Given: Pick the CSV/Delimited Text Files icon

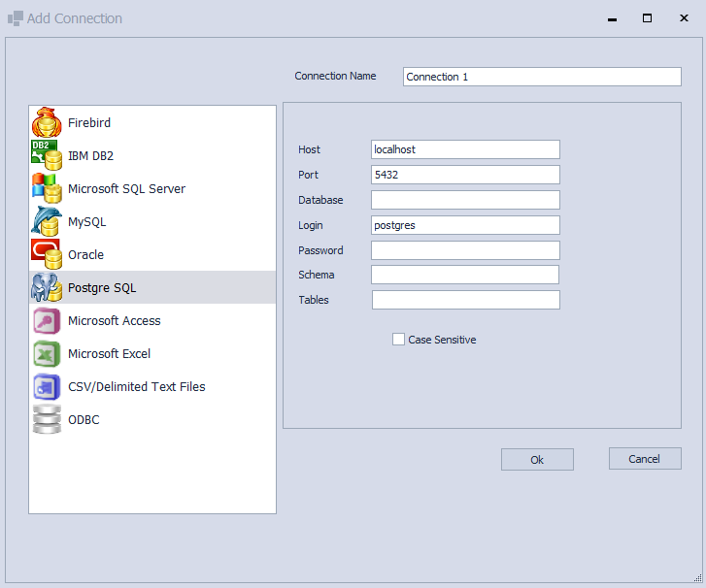Looking at the screenshot, I should 47,386.
